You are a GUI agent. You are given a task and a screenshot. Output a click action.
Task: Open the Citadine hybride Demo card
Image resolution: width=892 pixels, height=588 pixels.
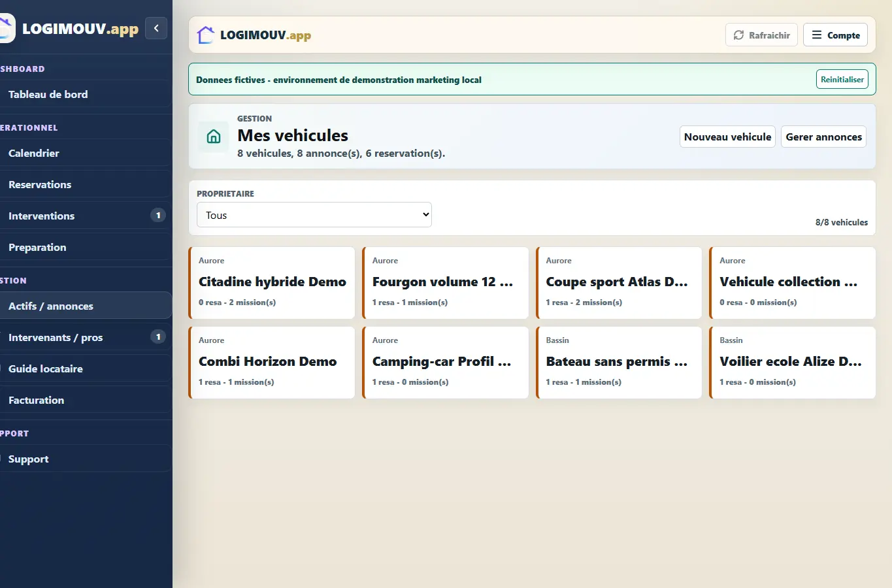[x=272, y=283]
